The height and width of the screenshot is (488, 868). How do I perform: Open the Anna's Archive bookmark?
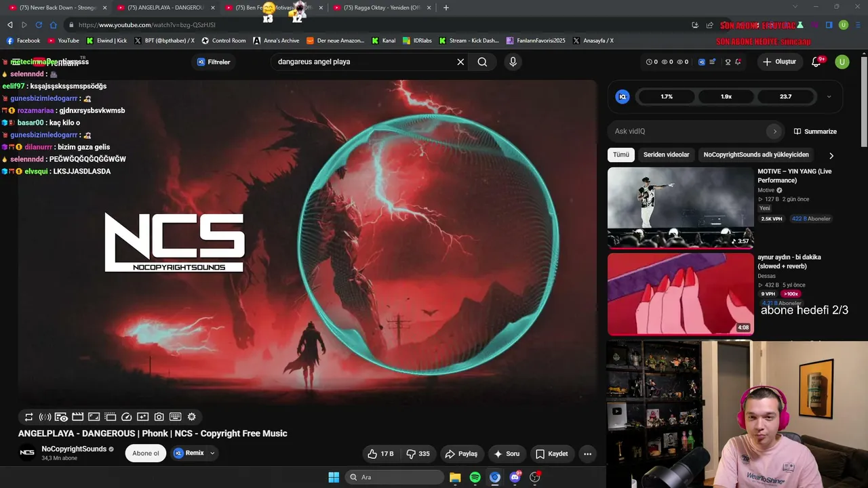tap(276, 41)
